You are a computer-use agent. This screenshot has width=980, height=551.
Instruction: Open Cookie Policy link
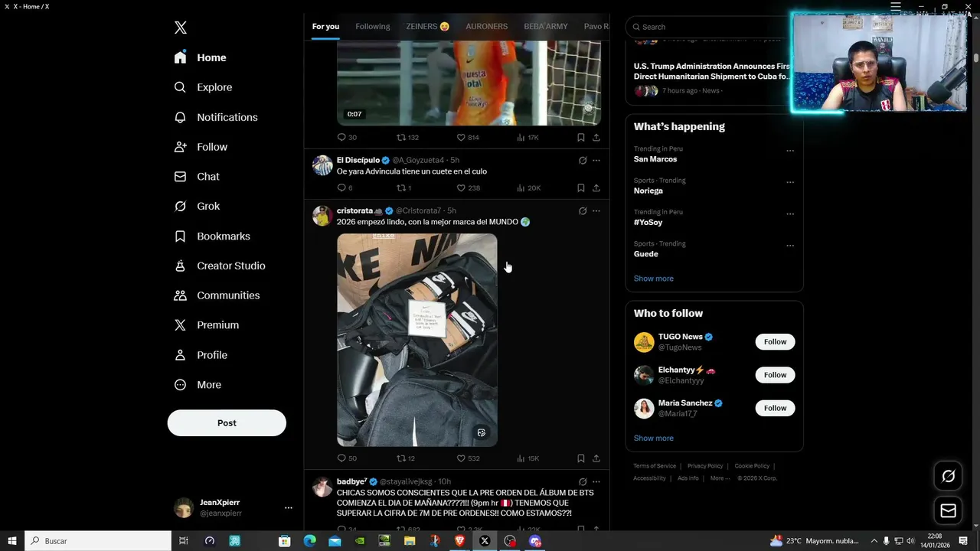coord(752,466)
